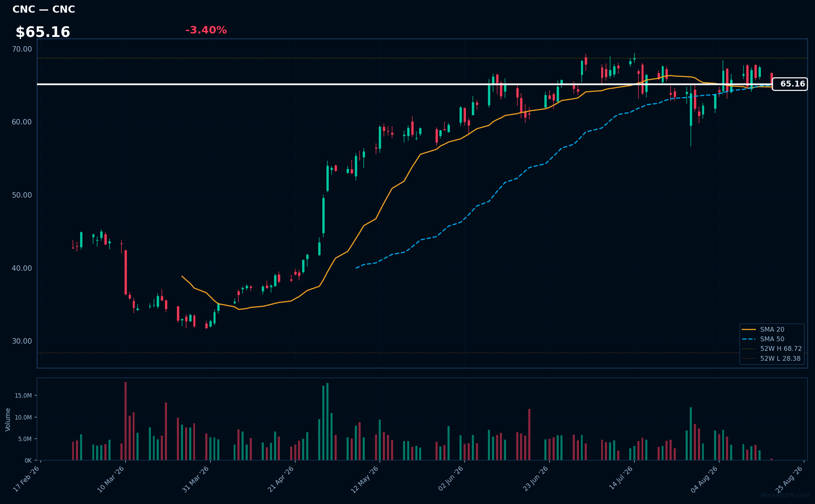Click the 70.00 price axis label

tap(22, 49)
